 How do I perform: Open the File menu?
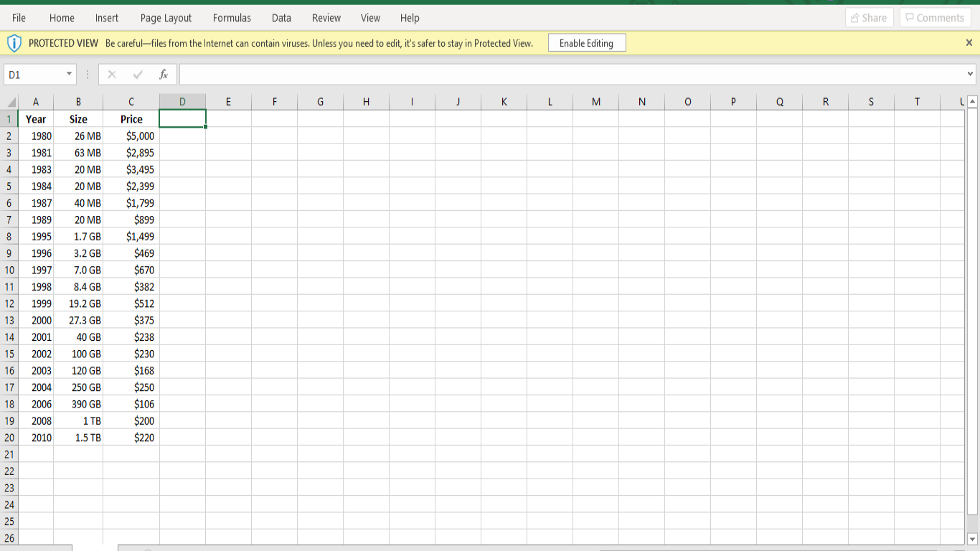coord(18,18)
